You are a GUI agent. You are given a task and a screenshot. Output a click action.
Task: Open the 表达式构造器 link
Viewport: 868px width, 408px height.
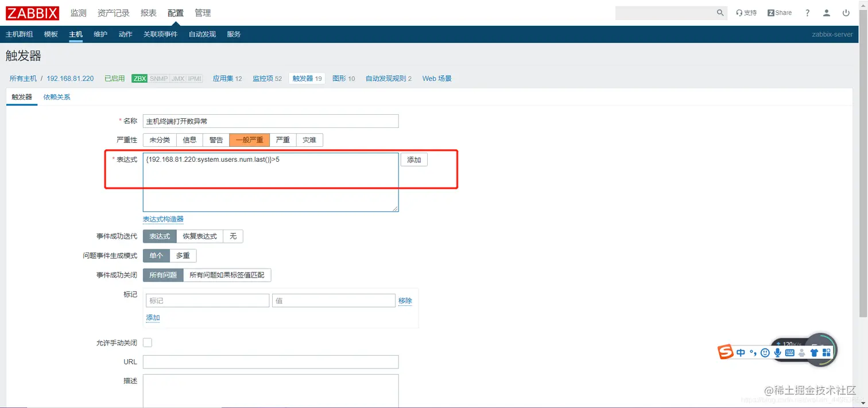pyautogui.click(x=163, y=219)
